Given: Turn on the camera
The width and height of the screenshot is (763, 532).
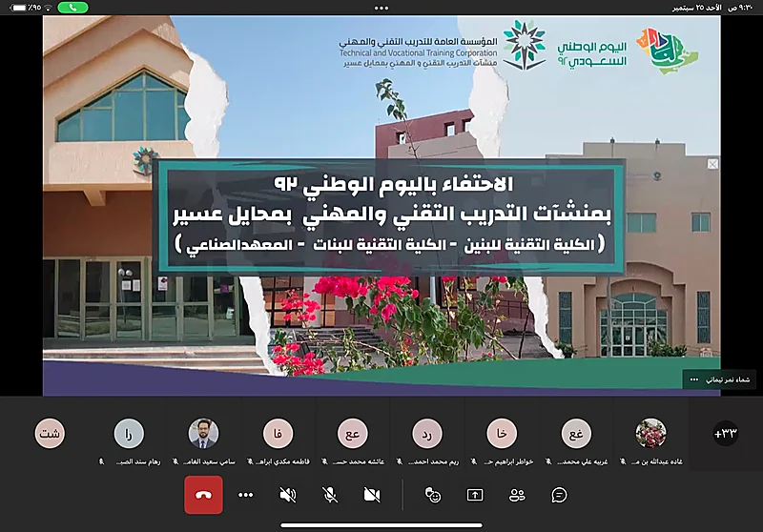Looking at the screenshot, I should click(372, 495).
